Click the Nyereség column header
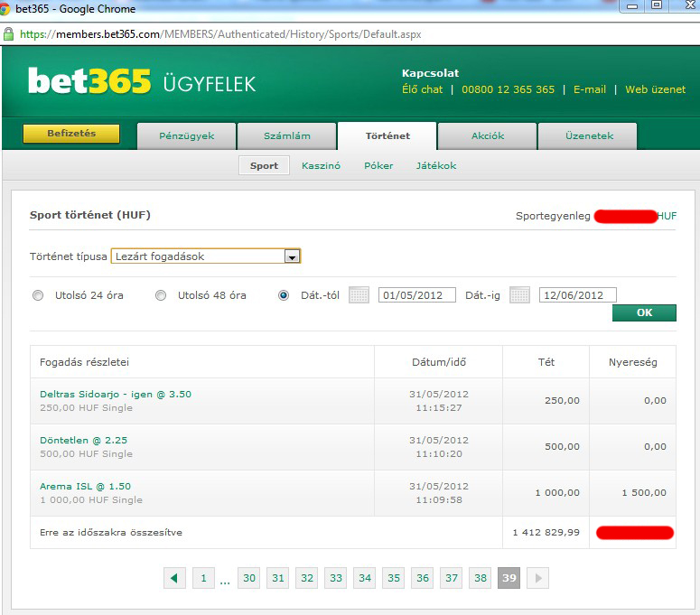The image size is (700, 615). [632, 362]
